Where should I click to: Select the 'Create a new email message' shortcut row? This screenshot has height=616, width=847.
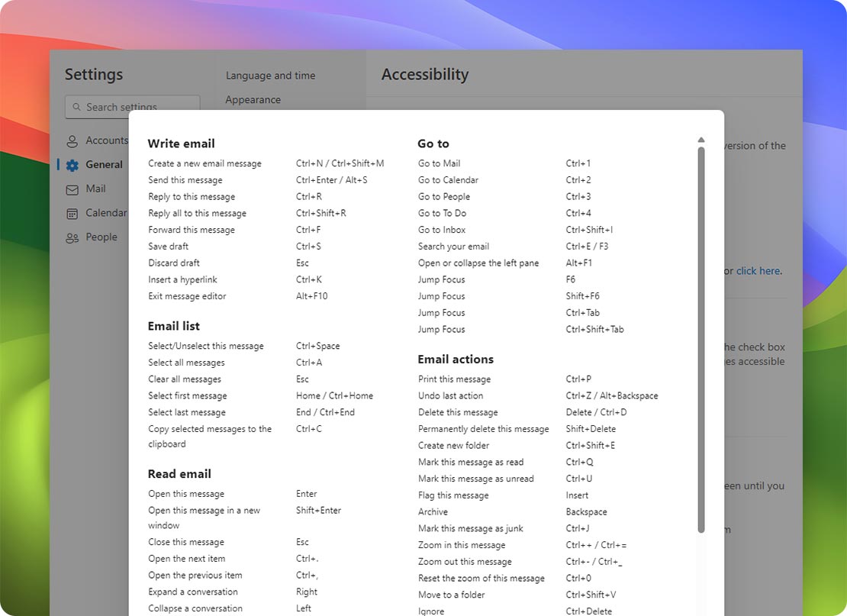point(205,163)
